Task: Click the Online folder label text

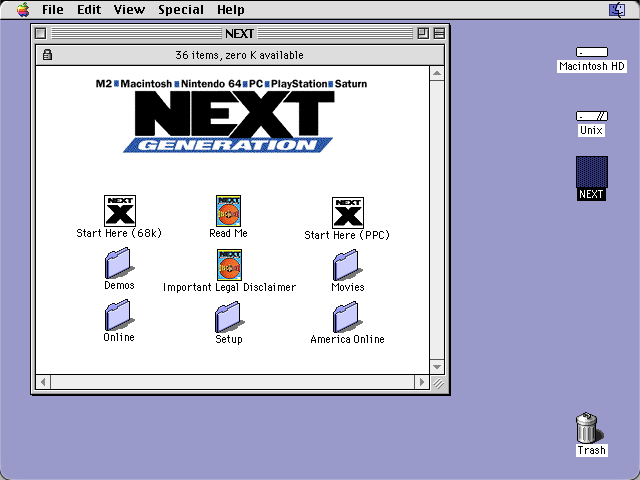Action: click(x=119, y=337)
